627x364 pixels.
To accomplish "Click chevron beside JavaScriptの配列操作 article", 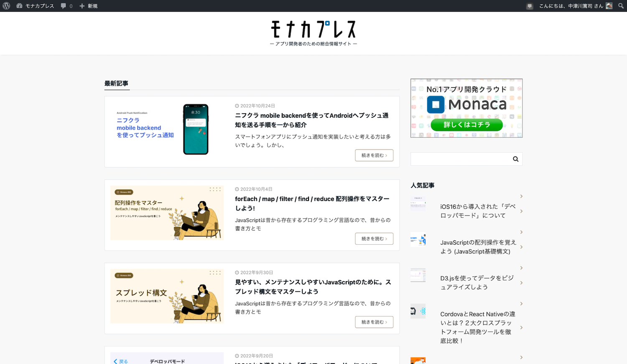I will (x=521, y=247).
